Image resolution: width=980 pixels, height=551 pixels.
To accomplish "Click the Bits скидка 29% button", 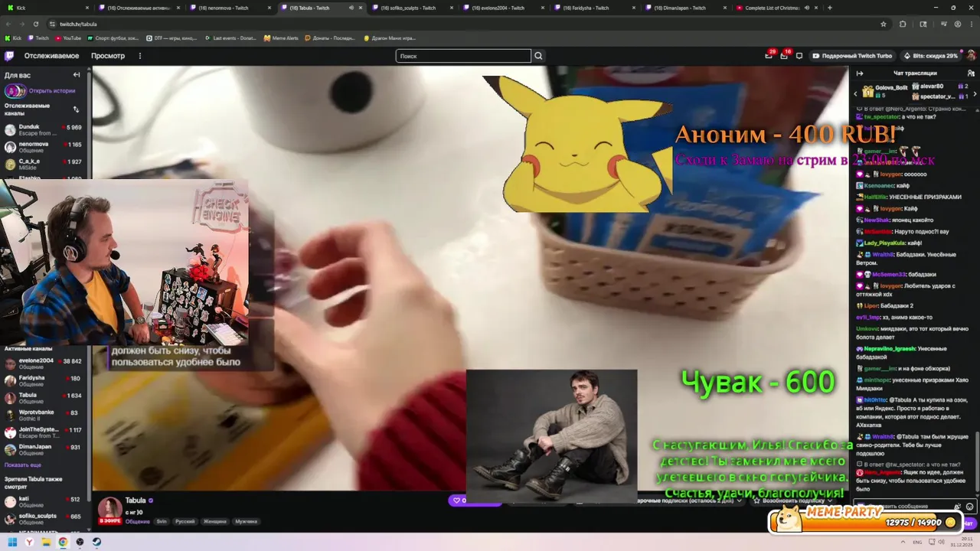I will coord(931,56).
